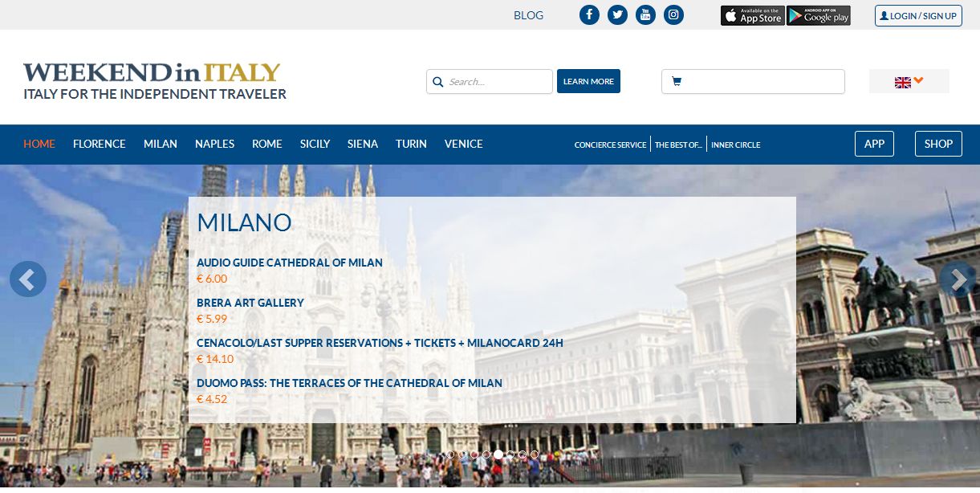Select the first carousel indicator dot
This screenshot has height=493, width=980.
click(x=450, y=454)
